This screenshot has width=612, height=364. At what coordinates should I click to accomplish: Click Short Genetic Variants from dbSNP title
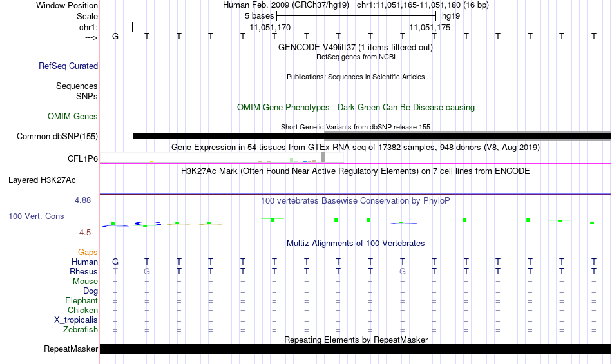pos(356,127)
